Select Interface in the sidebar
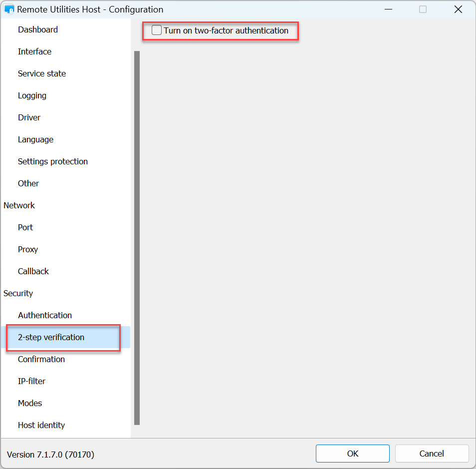This screenshot has height=469, width=476. point(34,51)
